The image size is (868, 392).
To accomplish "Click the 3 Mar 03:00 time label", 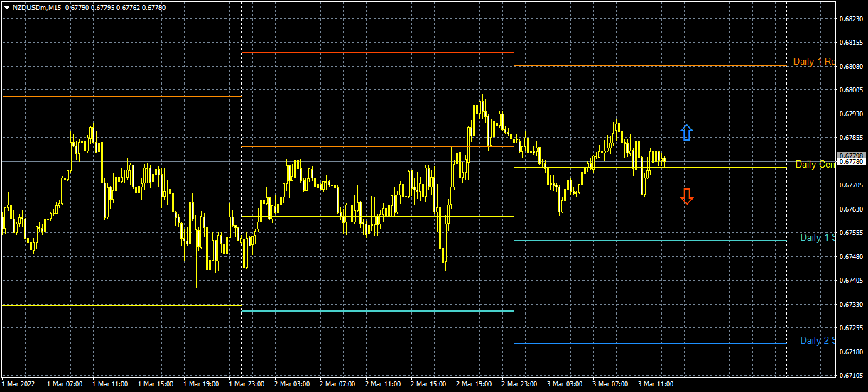I will [x=565, y=384].
